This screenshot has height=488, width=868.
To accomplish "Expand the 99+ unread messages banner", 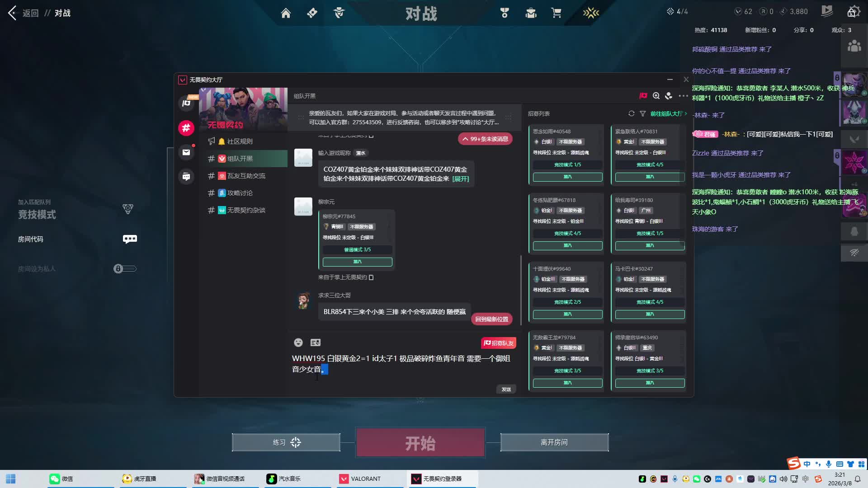I will (x=485, y=139).
